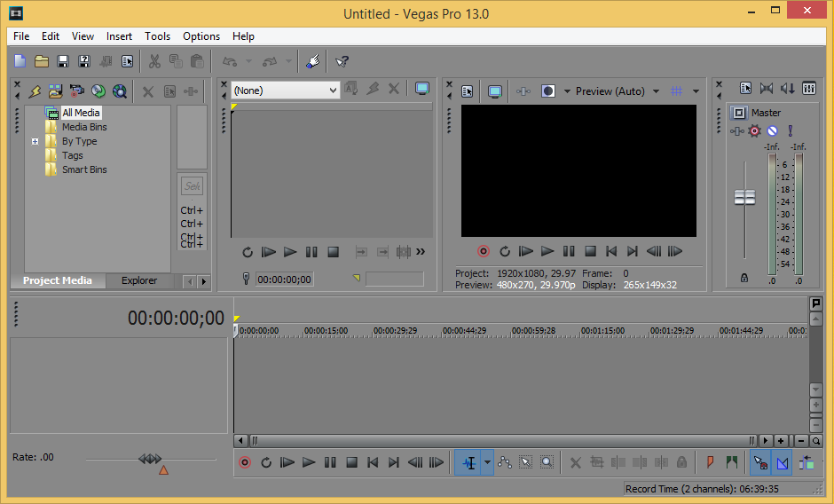834x504 pixels.
Task: Select the Media Bins folder
Action: click(x=84, y=127)
